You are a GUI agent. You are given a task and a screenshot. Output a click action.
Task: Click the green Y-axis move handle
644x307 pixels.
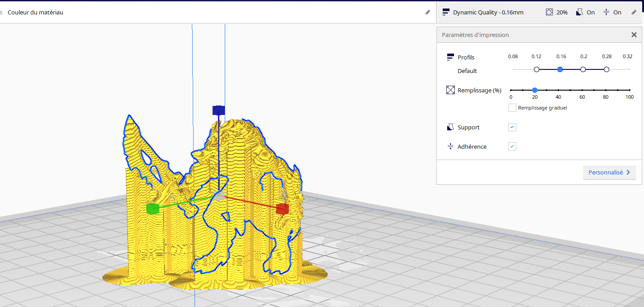click(x=153, y=208)
